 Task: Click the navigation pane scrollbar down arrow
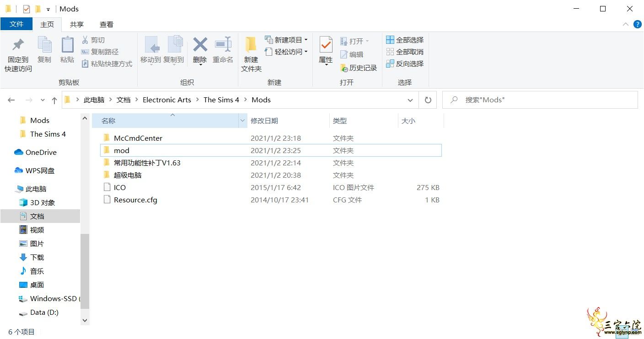pyautogui.click(x=85, y=321)
